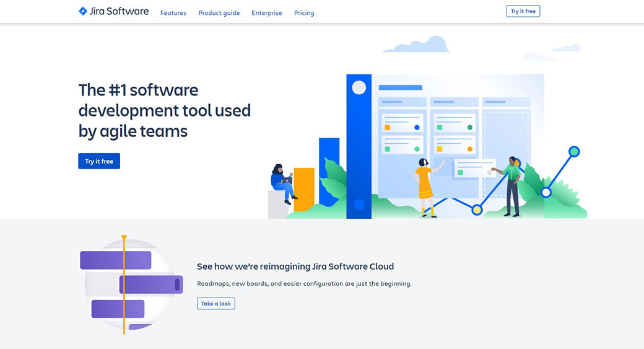Click the man in the green shirt
The height and width of the screenshot is (349, 644).
click(512, 185)
